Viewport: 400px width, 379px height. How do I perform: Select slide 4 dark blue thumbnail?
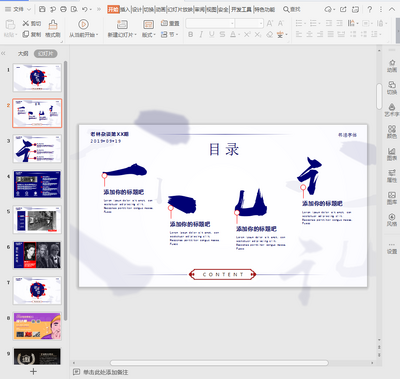tap(37, 184)
